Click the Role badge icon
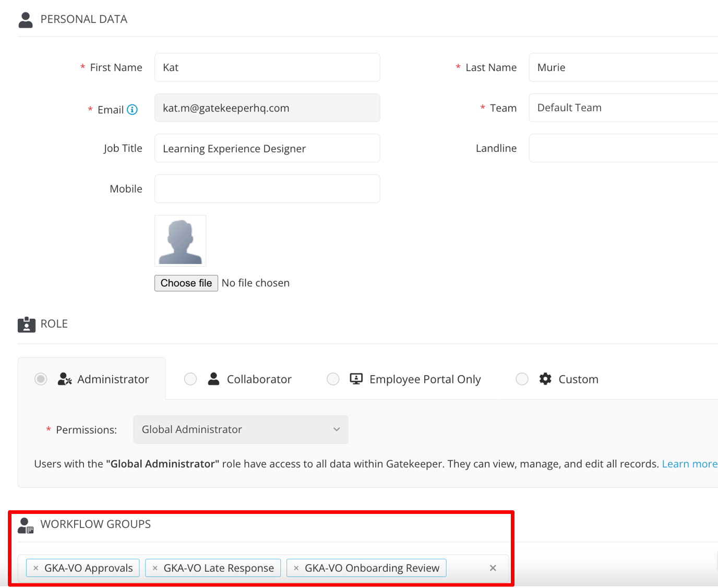Viewport: 718px width, 588px height. 26,324
